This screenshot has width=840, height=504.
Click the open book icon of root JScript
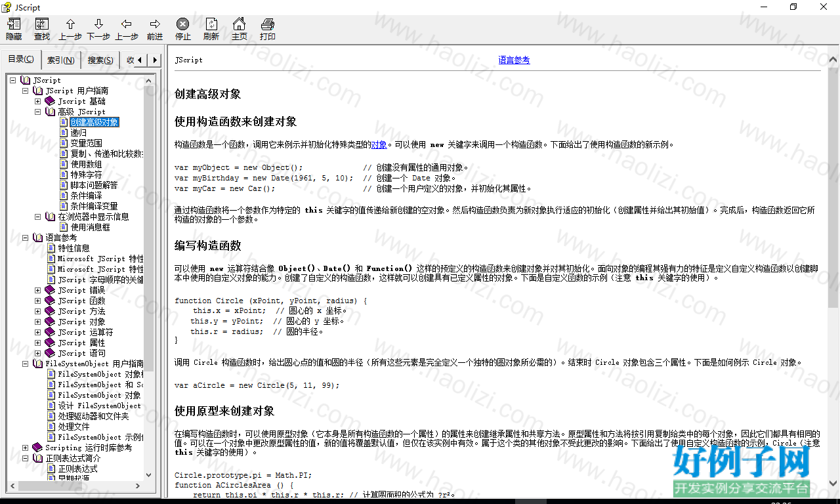26,80
